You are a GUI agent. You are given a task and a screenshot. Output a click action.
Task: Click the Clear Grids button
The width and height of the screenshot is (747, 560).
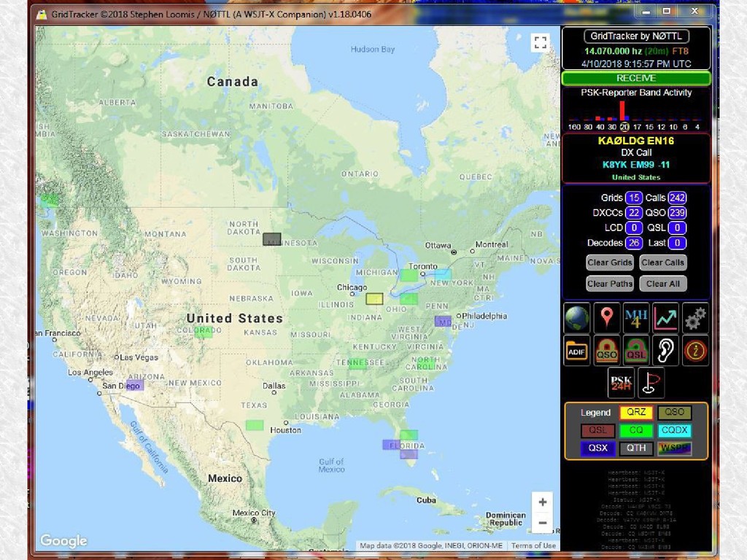click(610, 262)
